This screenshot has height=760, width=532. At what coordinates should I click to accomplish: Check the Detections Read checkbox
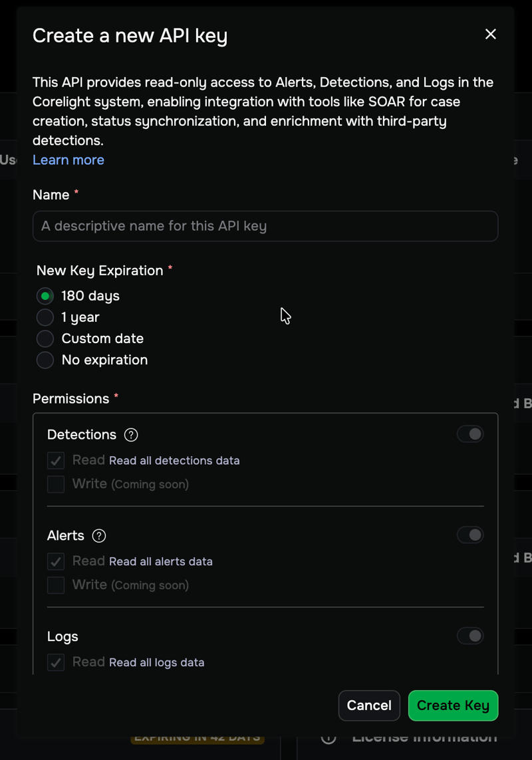(56, 461)
